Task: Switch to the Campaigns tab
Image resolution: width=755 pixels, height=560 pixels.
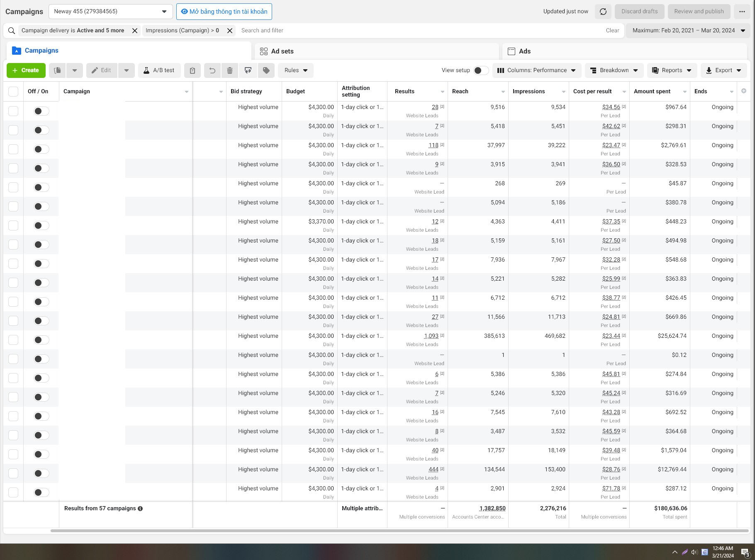Action: pyautogui.click(x=129, y=51)
